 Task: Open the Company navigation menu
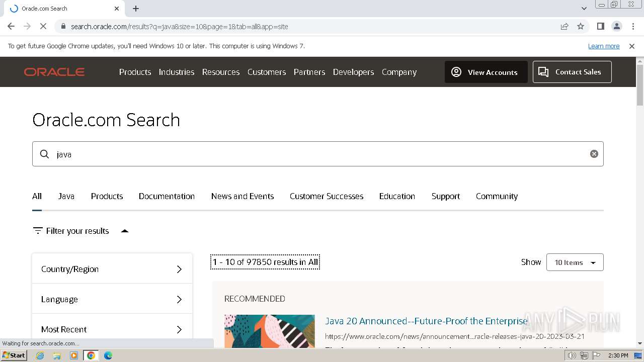tap(399, 72)
